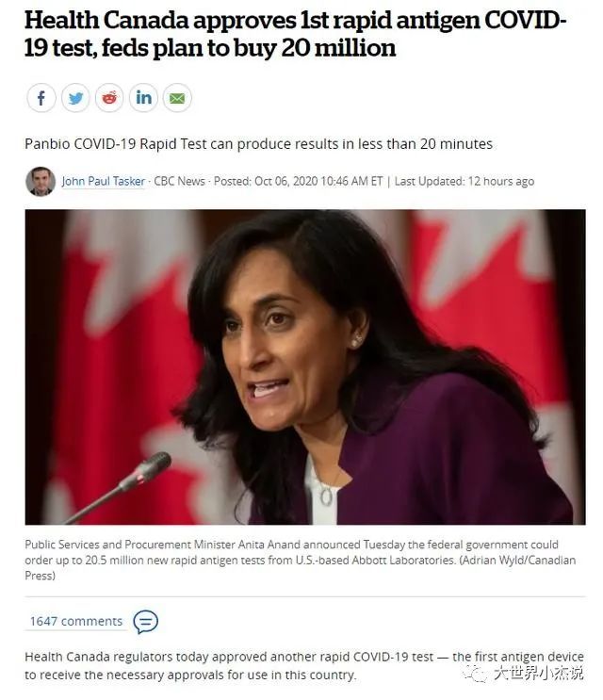The height and width of the screenshot is (700, 603).
Task: Open the author's avatar photo
Action: coord(41,181)
